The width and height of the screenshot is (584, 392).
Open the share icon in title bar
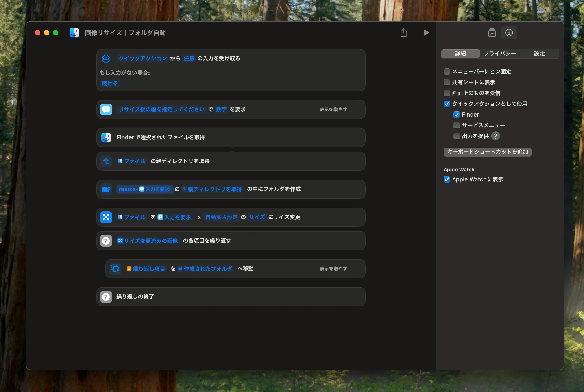[x=404, y=33]
